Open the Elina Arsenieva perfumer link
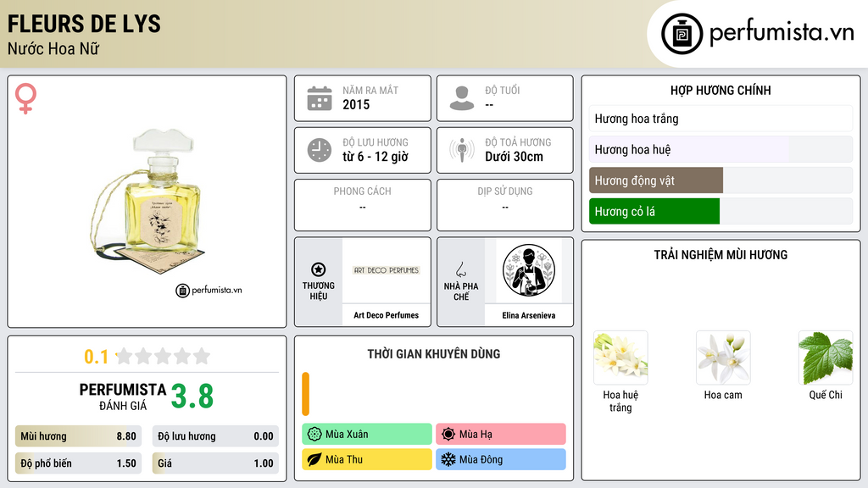This screenshot has width=868, height=488. point(529,315)
